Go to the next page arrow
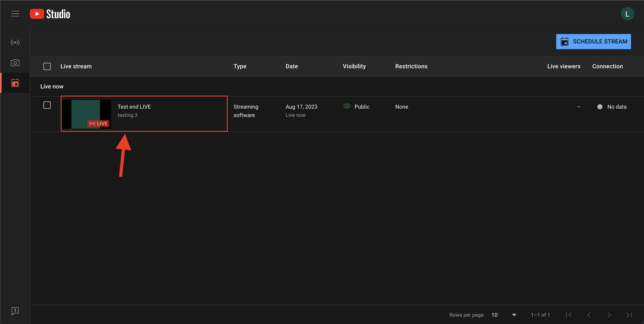Screen dimensions: 644x324 (x=609, y=315)
